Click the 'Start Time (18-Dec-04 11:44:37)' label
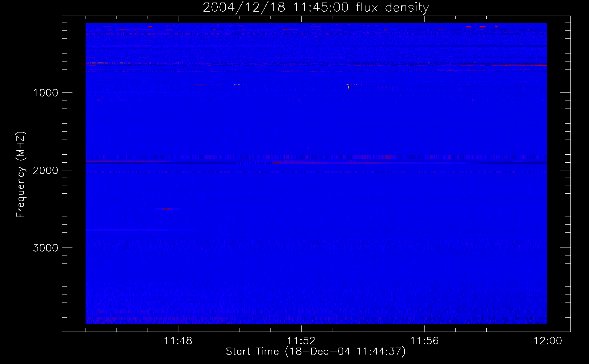The image size is (589, 364). [x=316, y=352]
